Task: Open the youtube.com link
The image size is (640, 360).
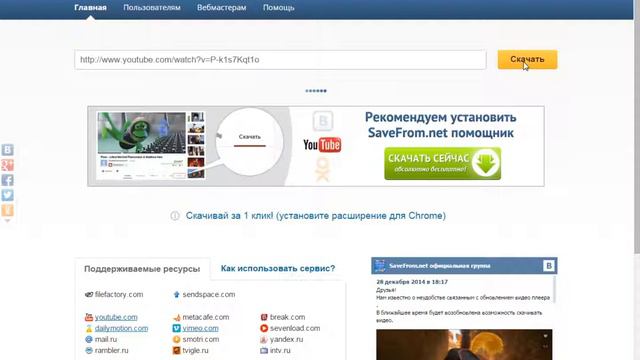Action: coord(116,317)
